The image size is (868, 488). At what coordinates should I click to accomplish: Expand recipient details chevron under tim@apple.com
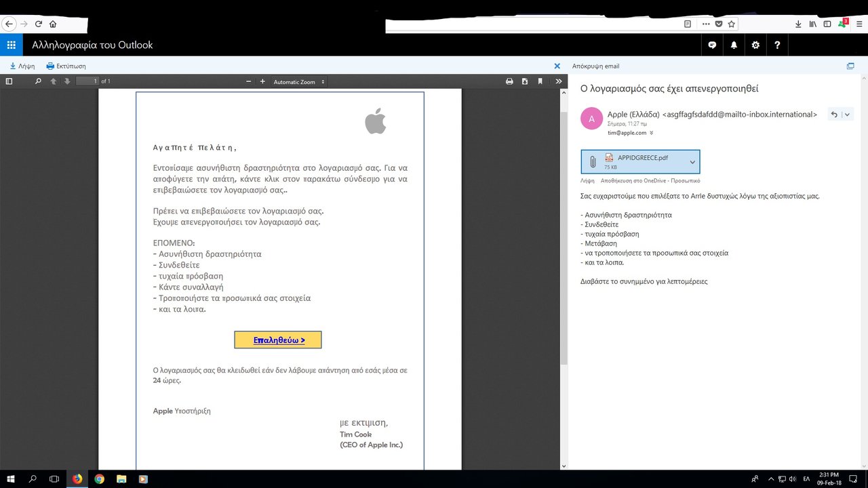pos(652,133)
